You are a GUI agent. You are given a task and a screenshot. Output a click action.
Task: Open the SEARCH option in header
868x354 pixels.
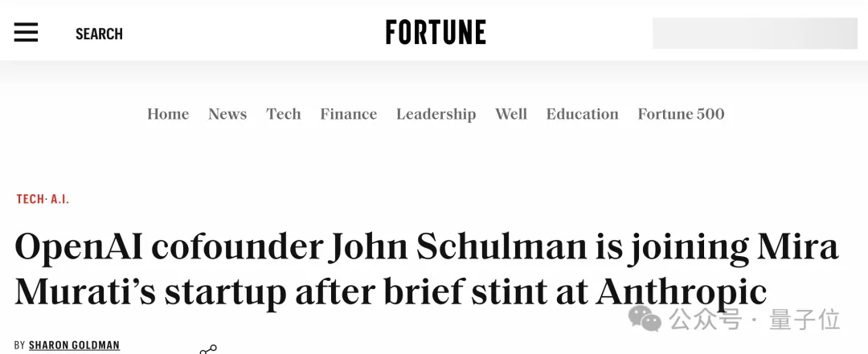99,34
